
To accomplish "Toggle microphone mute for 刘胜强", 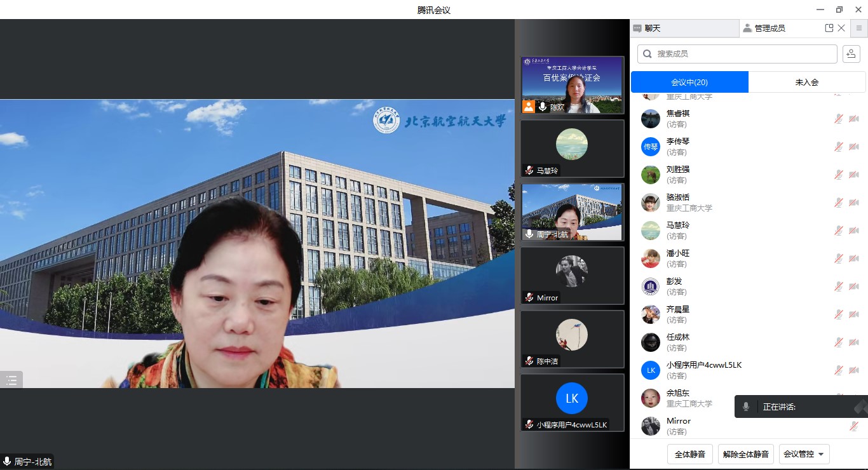I will coord(839,175).
